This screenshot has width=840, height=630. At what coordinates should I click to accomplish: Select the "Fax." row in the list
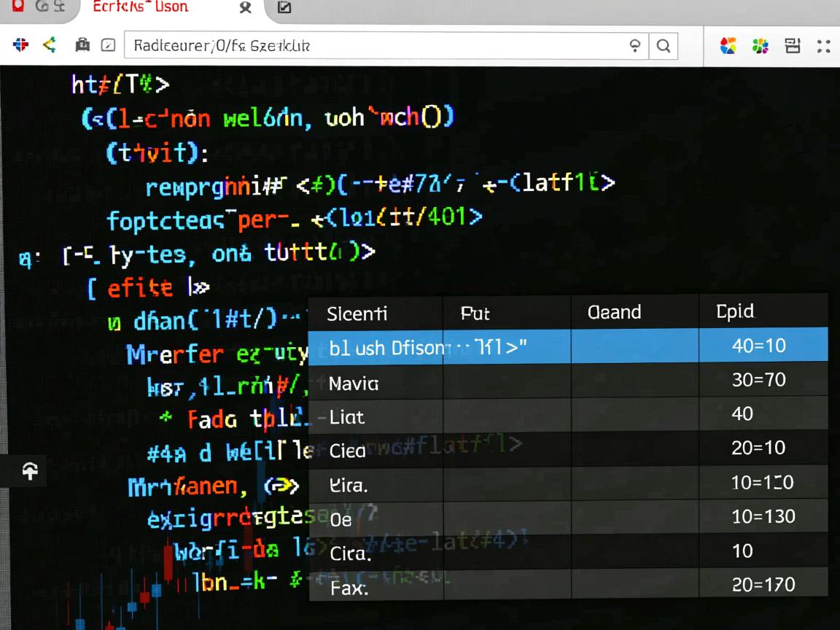[349, 588]
